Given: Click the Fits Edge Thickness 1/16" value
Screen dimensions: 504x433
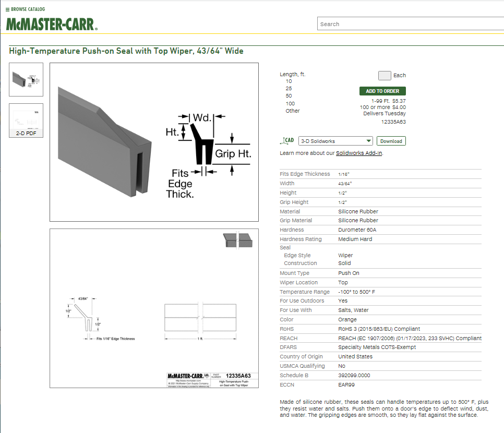Looking at the screenshot, I should click(344, 174).
